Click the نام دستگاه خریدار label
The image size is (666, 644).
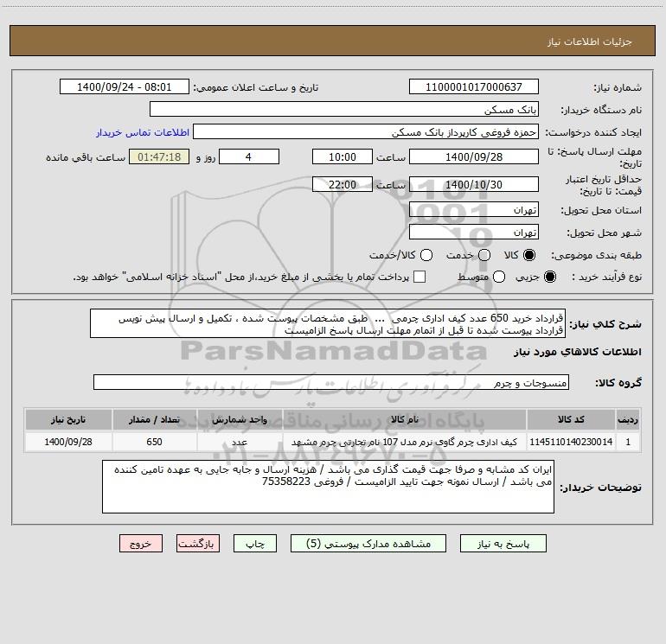[x=601, y=111]
